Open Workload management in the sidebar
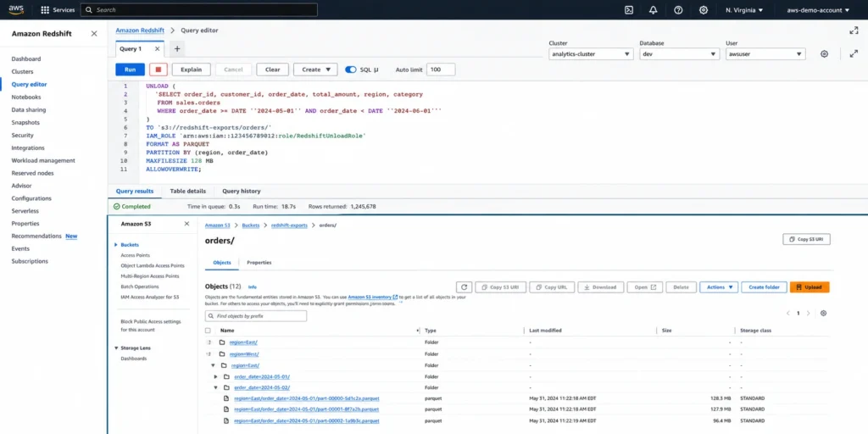This screenshot has height=434, width=868. point(43,160)
